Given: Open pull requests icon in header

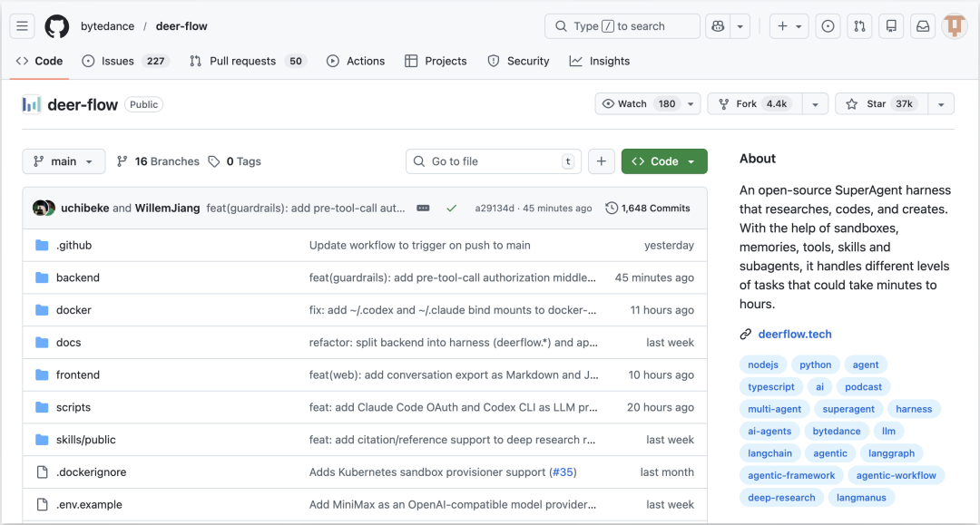Looking at the screenshot, I should 859,26.
